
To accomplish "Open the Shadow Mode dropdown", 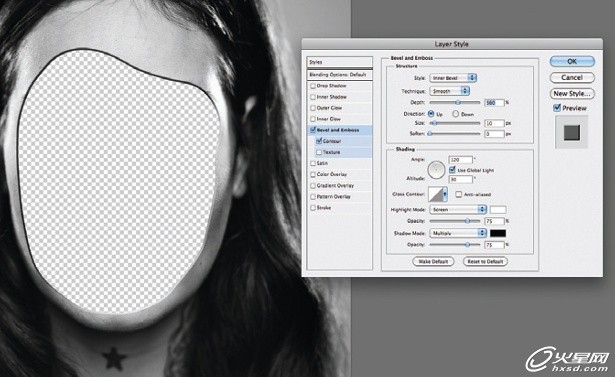I will [458, 233].
